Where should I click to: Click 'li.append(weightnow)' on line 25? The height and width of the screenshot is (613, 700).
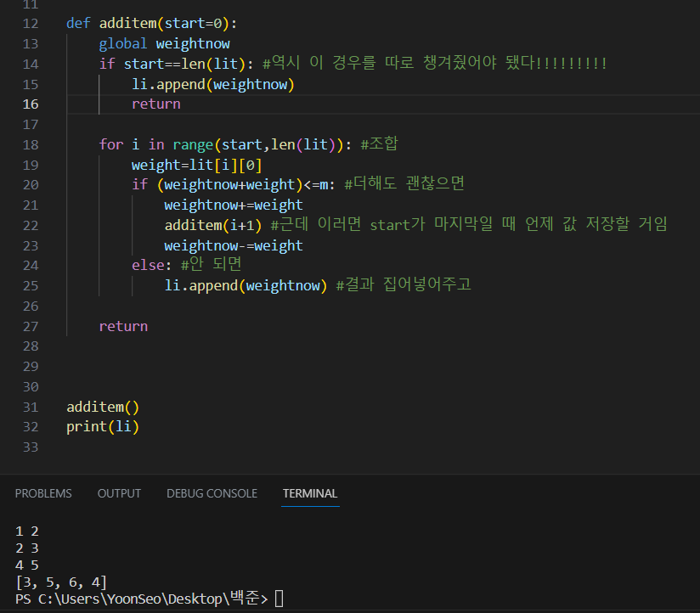pyautogui.click(x=246, y=285)
